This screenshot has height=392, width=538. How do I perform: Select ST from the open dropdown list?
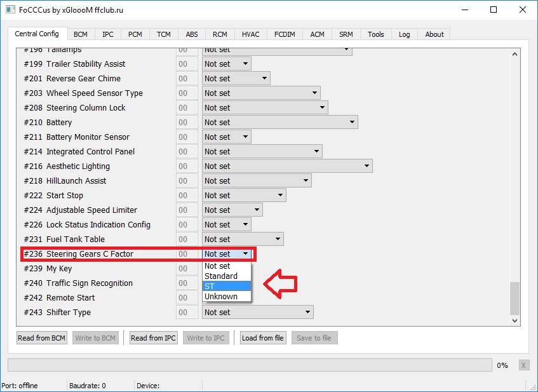pyautogui.click(x=227, y=287)
